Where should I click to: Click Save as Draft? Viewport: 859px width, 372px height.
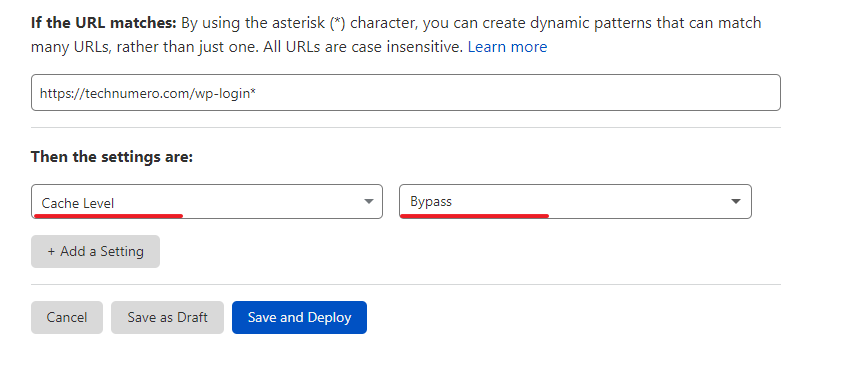click(168, 317)
